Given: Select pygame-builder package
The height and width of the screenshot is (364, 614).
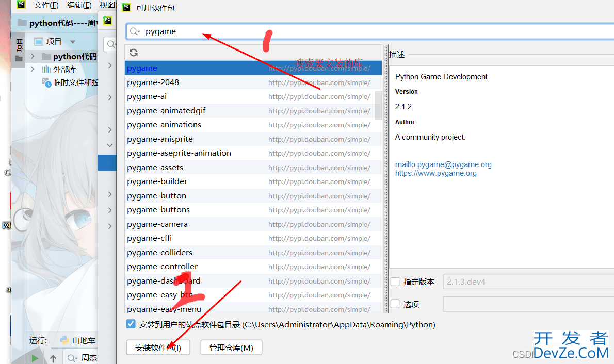Looking at the screenshot, I should tap(253, 181).
